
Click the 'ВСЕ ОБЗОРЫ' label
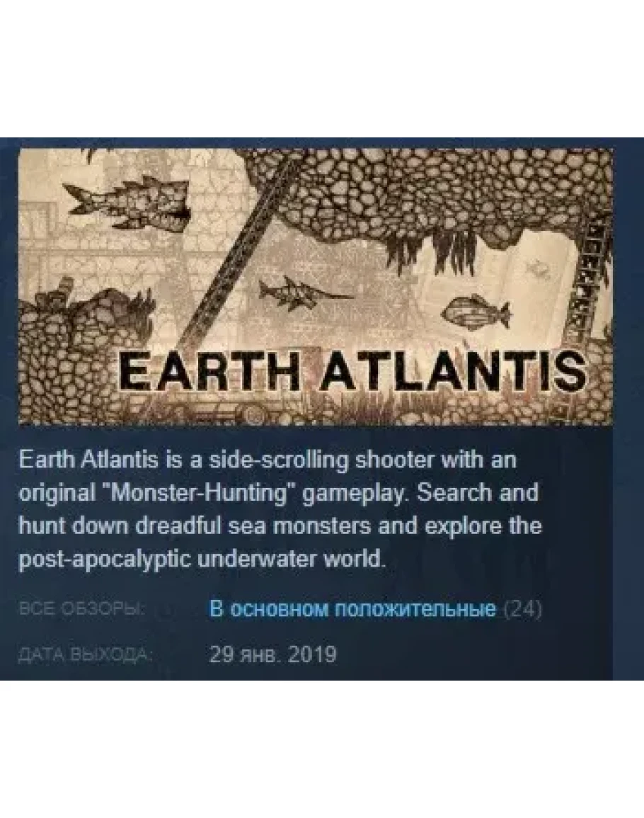[82, 609]
